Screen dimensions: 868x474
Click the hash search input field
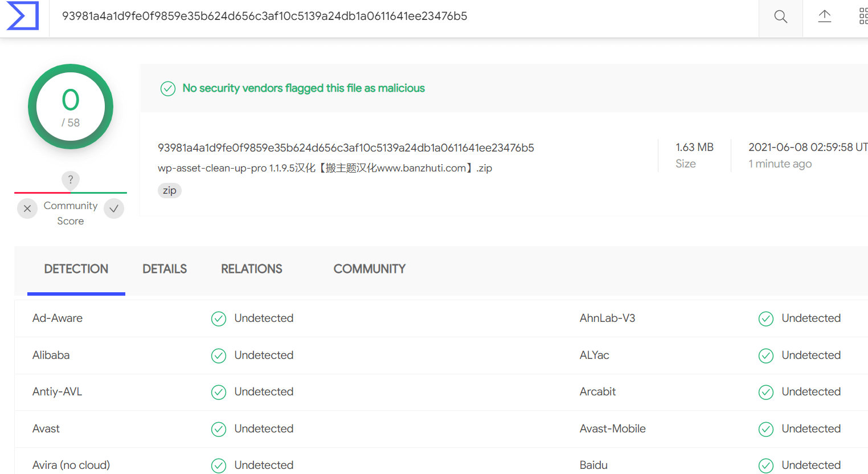pyautogui.click(x=404, y=17)
